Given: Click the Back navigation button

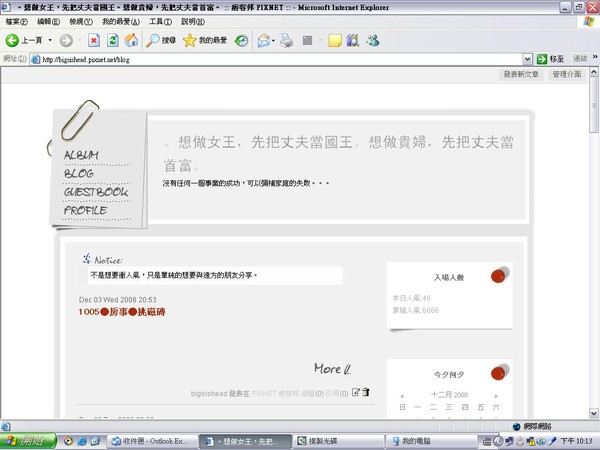Looking at the screenshot, I should [22, 40].
